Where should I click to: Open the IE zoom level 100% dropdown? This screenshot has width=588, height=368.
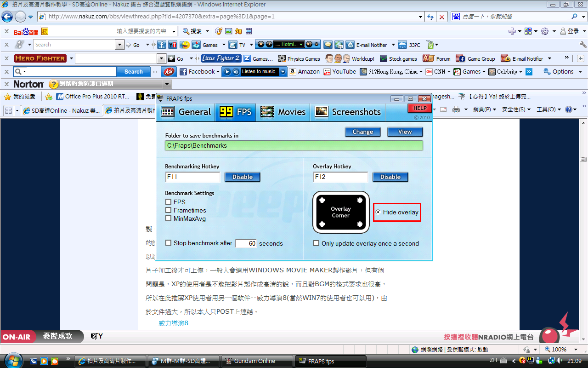[x=577, y=350]
